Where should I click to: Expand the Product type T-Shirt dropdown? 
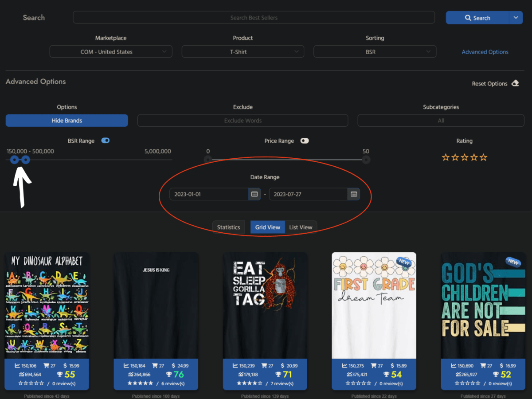(243, 52)
